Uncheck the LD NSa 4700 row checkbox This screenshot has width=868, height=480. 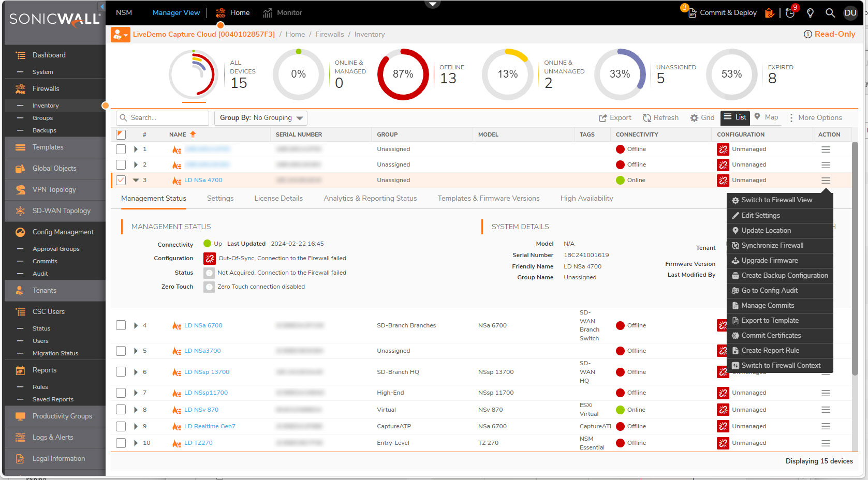coord(121,181)
